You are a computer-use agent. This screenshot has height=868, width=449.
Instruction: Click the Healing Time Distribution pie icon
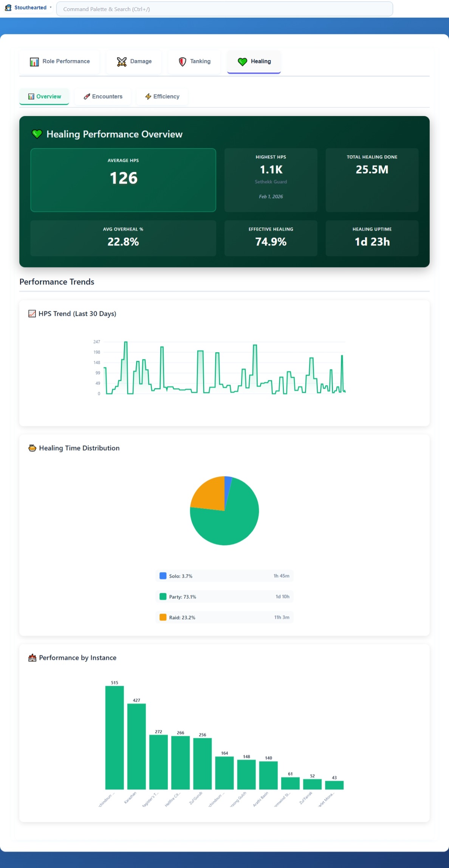point(32,448)
